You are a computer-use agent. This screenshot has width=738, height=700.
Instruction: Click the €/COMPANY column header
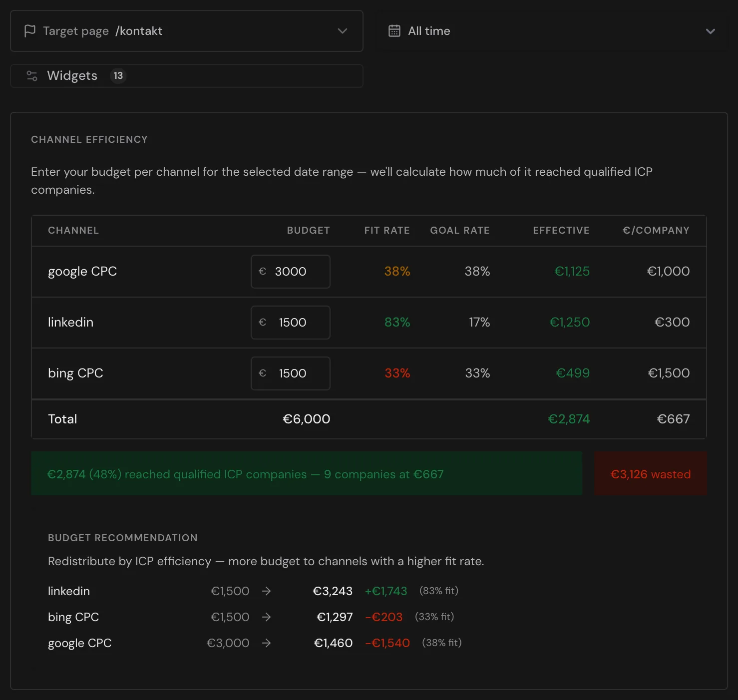tap(656, 231)
